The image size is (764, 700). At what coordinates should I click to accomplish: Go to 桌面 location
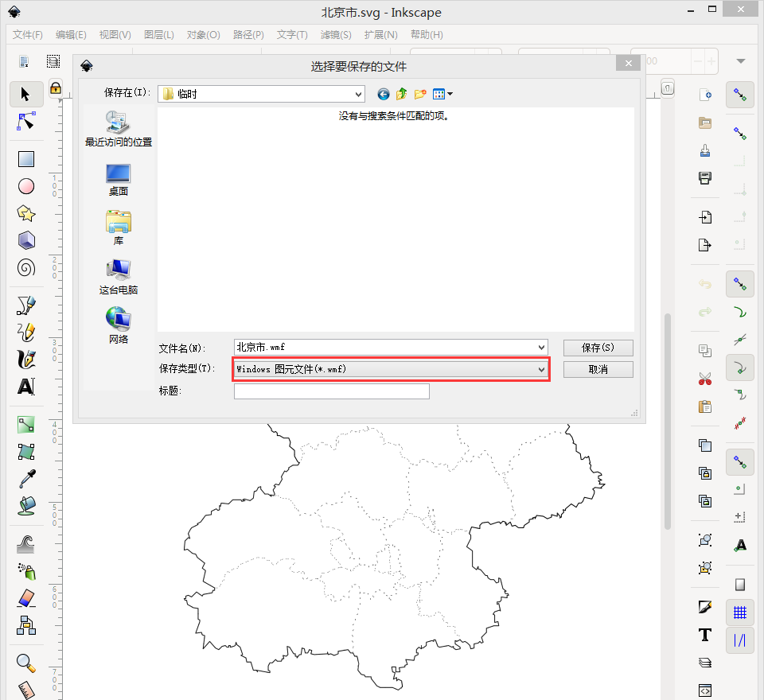(119, 180)
